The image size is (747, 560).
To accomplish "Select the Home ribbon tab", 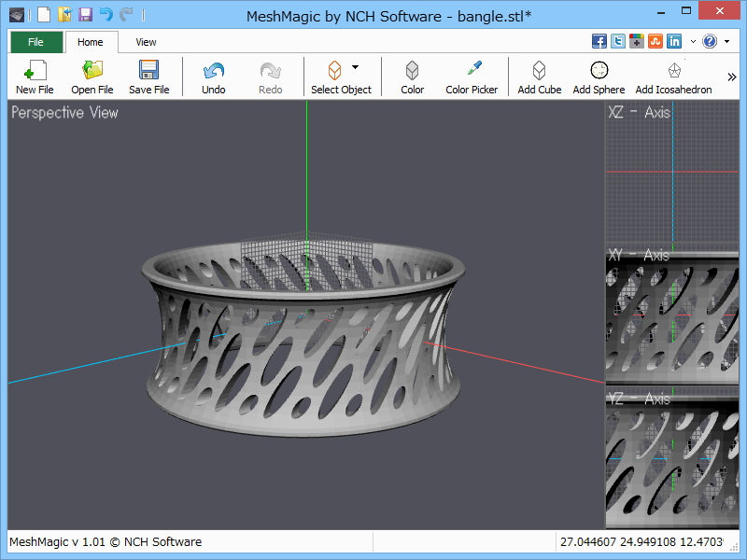I will (x=91, y=42).
